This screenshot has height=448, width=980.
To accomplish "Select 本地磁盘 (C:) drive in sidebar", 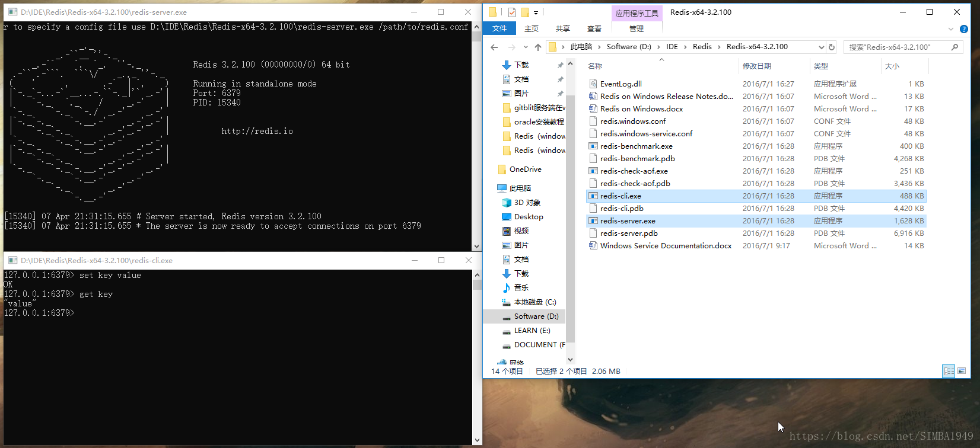I will click(529, 302).
